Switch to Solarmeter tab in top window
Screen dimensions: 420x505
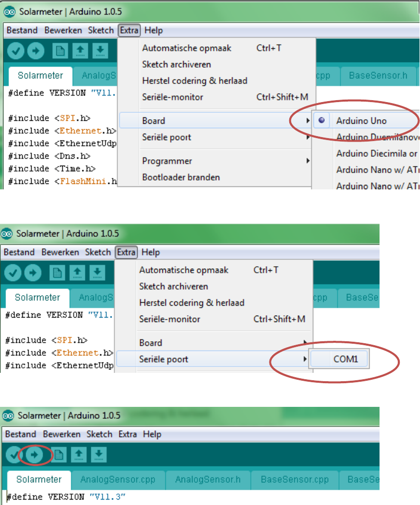click(40, 75)
